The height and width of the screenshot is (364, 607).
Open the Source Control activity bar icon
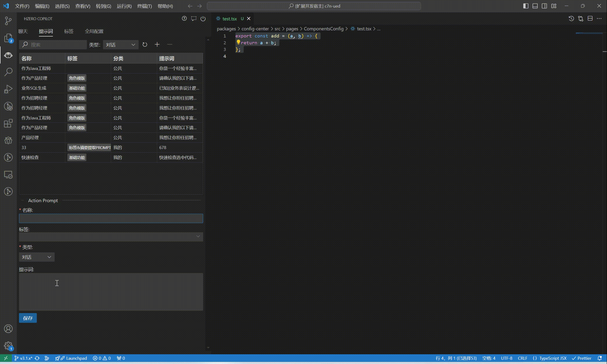(x=8, y=21)
